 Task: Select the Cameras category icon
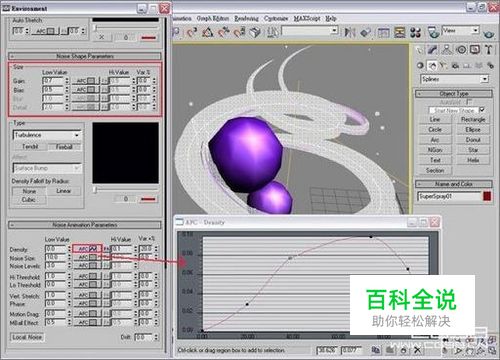tap(455, 66)
